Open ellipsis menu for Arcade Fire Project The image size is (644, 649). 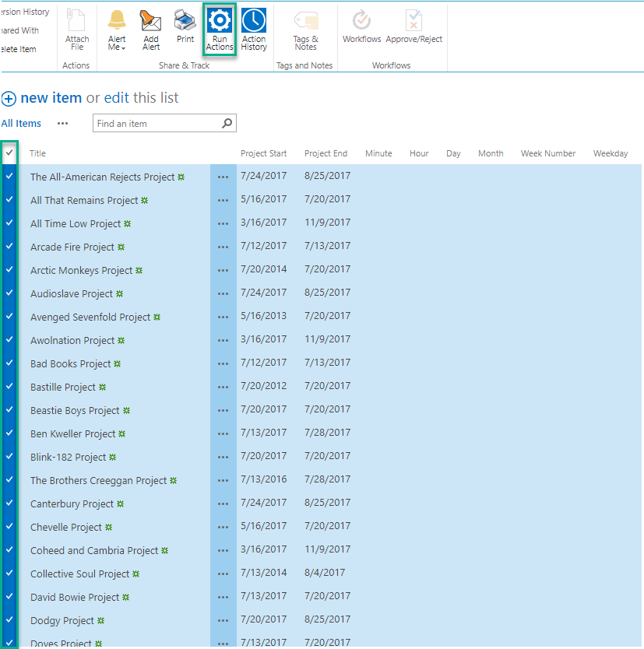tap(223, 247)
